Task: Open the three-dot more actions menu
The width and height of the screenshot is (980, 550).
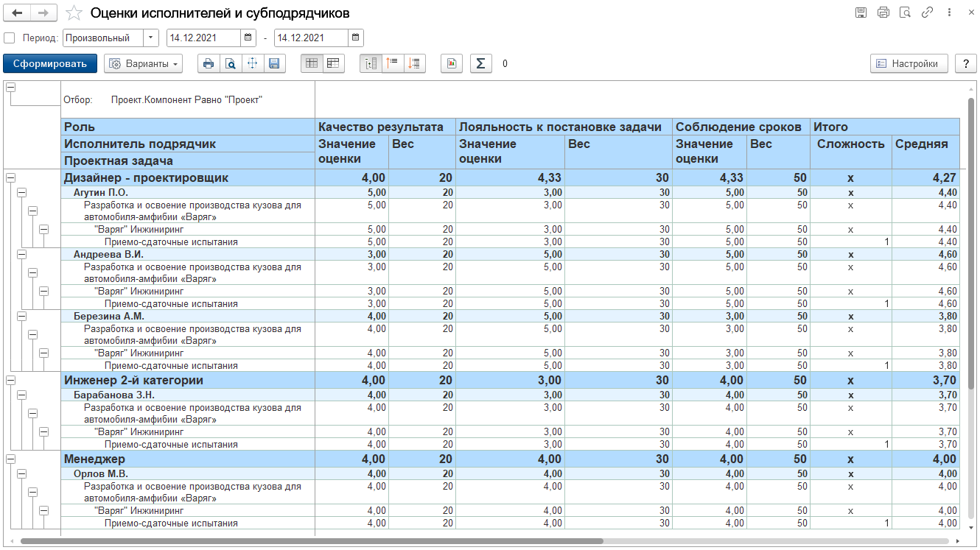Action: [x=949, y=13]
